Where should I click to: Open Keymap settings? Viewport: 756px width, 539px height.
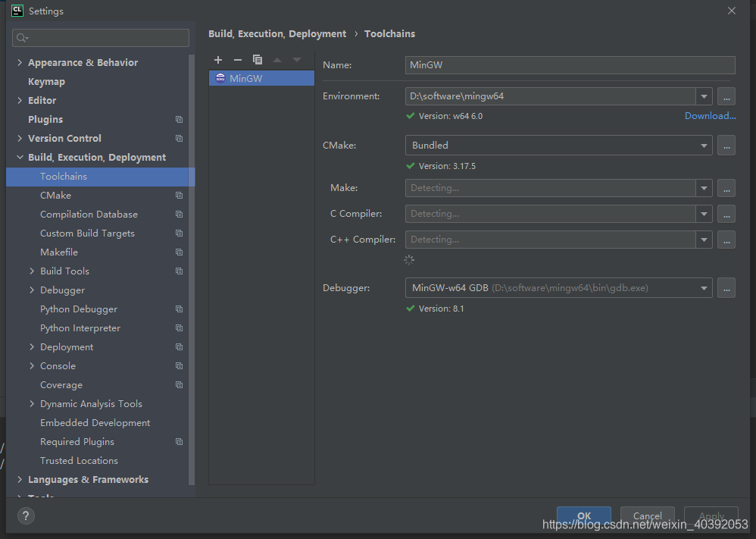click(x=46, y=82)
